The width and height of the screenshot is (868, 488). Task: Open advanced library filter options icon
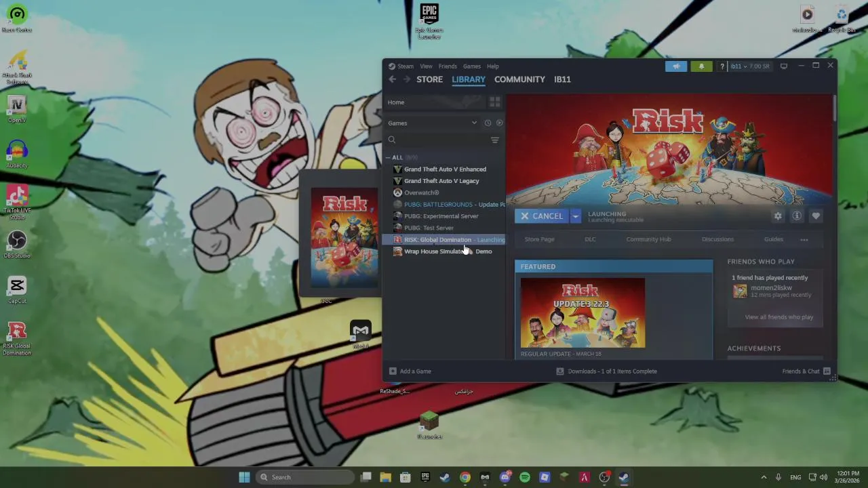(495, 140)
